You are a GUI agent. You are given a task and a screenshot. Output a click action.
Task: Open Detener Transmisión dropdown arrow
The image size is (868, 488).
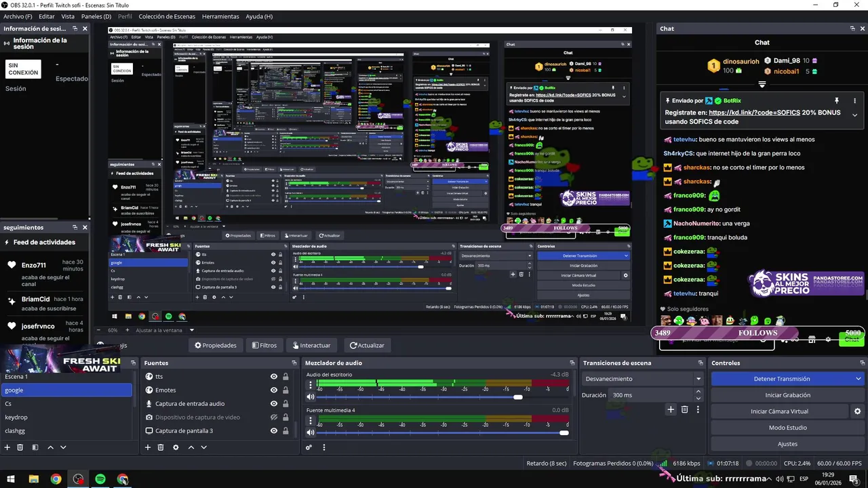click(858, 379)
